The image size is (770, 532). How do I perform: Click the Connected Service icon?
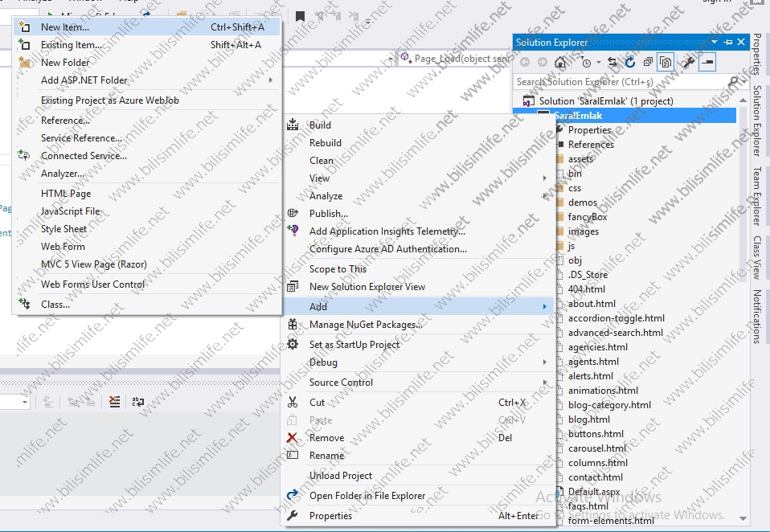(x=24, y=155)
